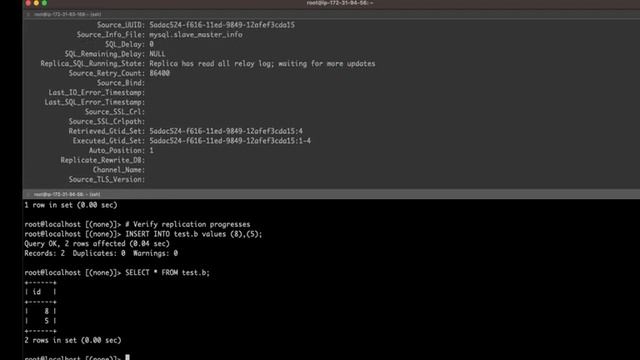Click the Replica_SQL_Running_State label
This screenshot has height=360, width=640.
[x=92, y=64]
